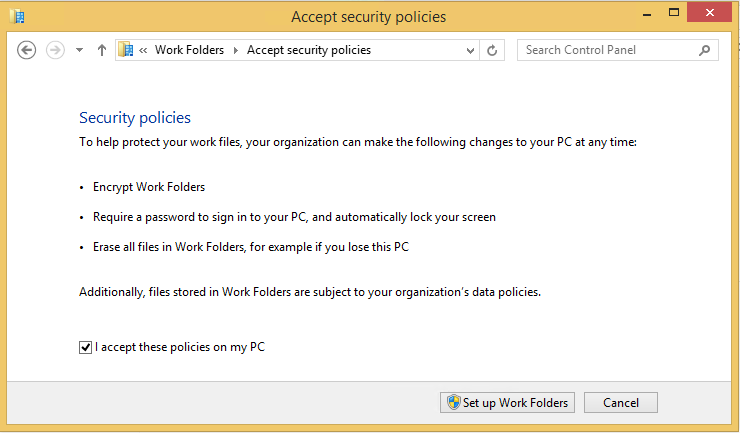Open the recent locations dropdown
Viewport: 740px width, 433px height.
tap(80, 50)
